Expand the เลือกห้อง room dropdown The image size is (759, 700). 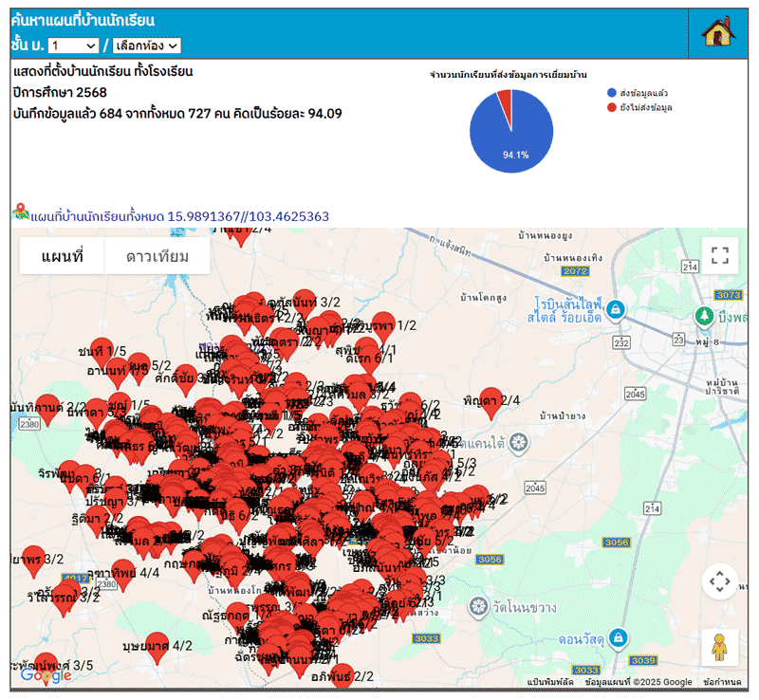coord(146,45)
